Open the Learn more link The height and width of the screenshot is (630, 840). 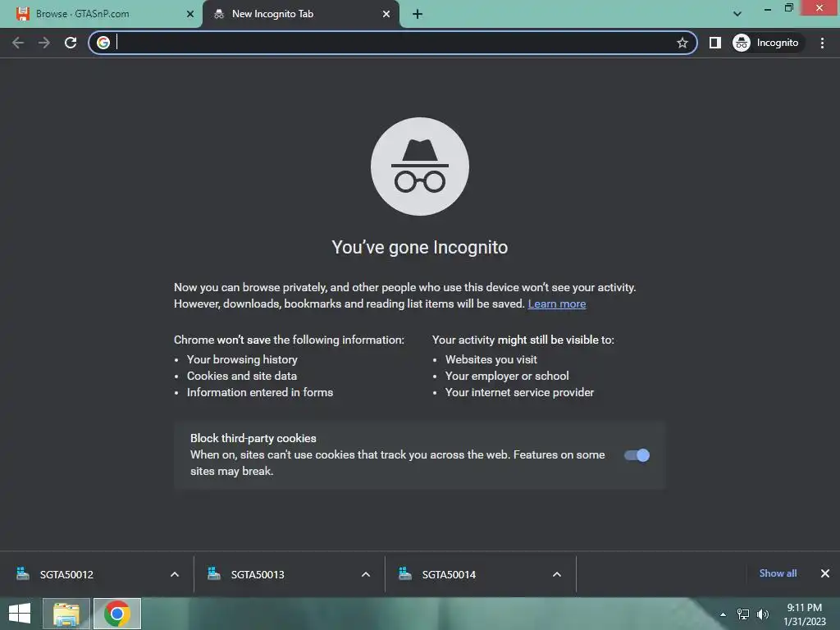click(x=557, y=304)
